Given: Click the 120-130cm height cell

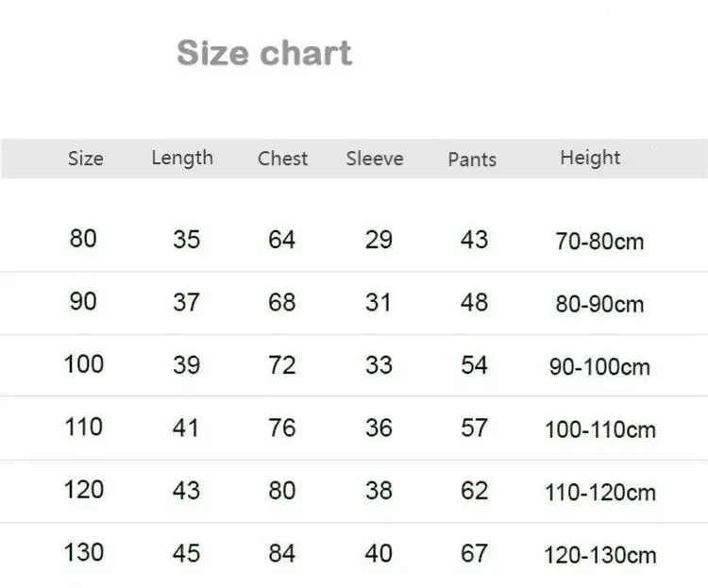Looking at the screenshot, I should click(599, 555).
